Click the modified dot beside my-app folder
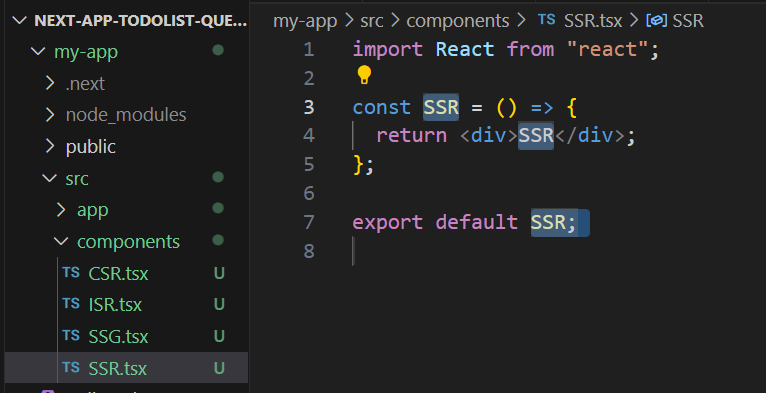Image resolution: width=766 pixels, height=393 pixels. [x=218, y=50]
